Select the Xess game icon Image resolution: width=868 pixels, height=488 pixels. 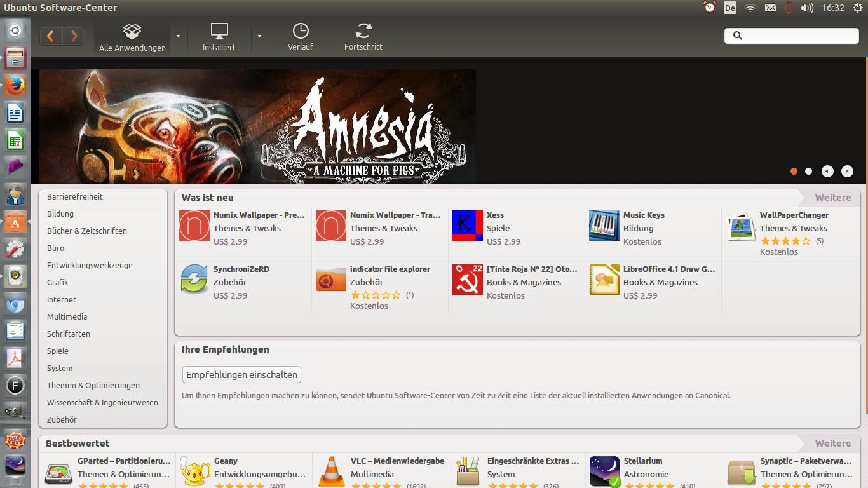point(468,226)
